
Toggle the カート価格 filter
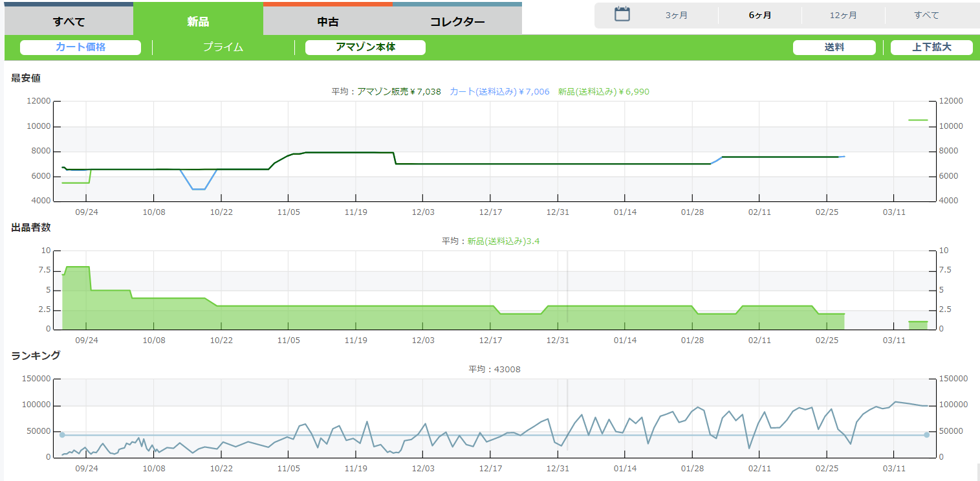[80, 47]
